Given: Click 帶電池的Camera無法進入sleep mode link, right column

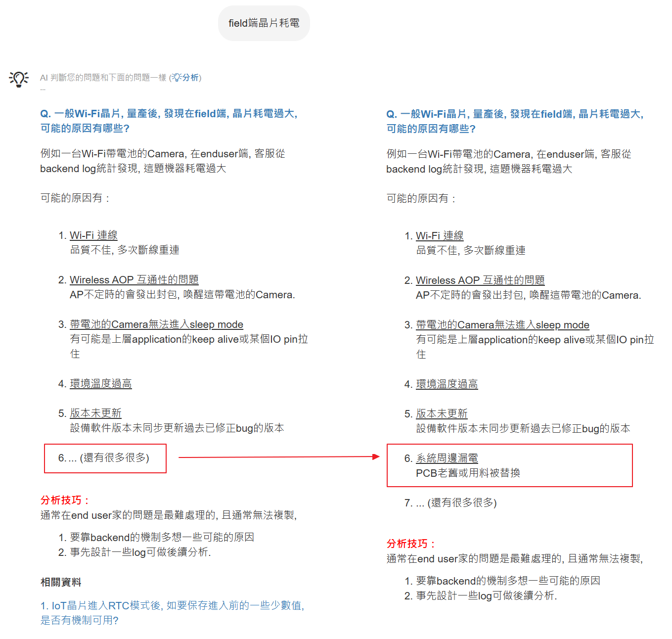Looking at the screenshot, I should point(502,325).
